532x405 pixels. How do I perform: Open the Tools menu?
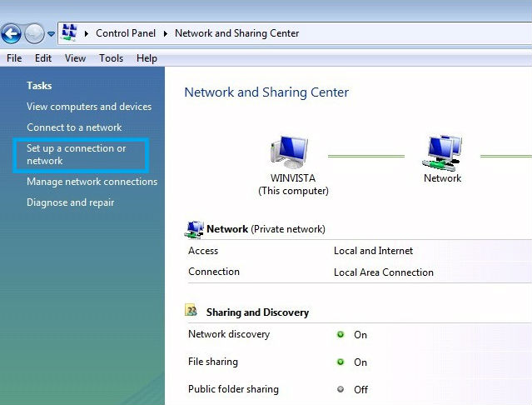pos(111,58)
